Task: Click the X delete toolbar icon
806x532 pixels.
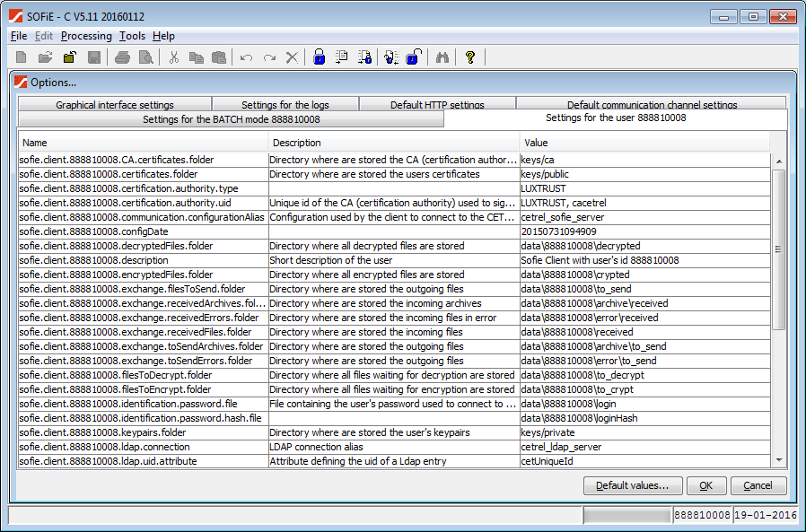Action: coord(292,57)
